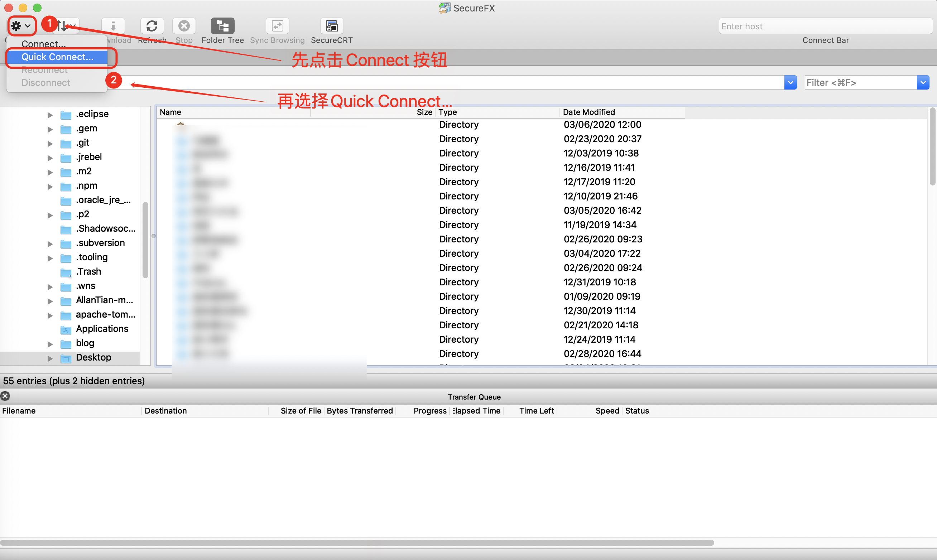Expand the .git folder tree item
This screenshot has height=560, width=937.
click(x=51, y=143)
